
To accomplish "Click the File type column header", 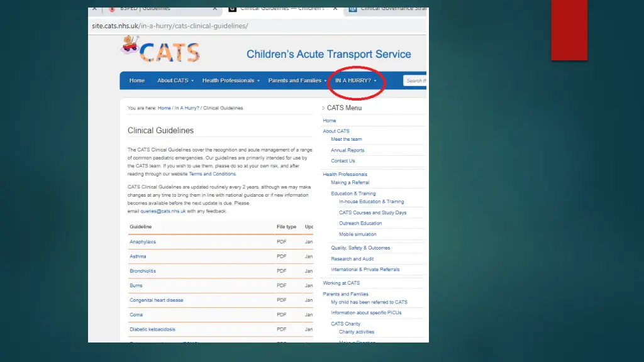I will pyautogui.click(x=286, y=226).
